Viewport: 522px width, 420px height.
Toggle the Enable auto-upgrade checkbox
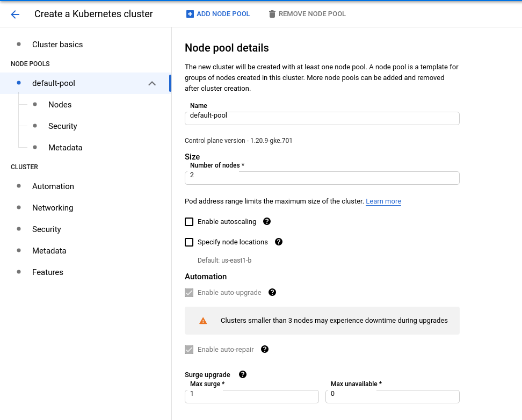point(189,293)
